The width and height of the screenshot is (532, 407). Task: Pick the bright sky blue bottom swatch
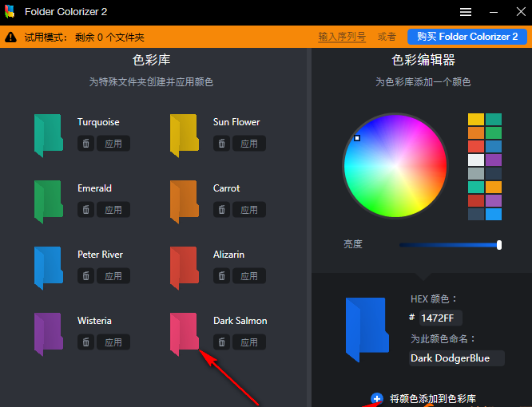click(494, 214)
